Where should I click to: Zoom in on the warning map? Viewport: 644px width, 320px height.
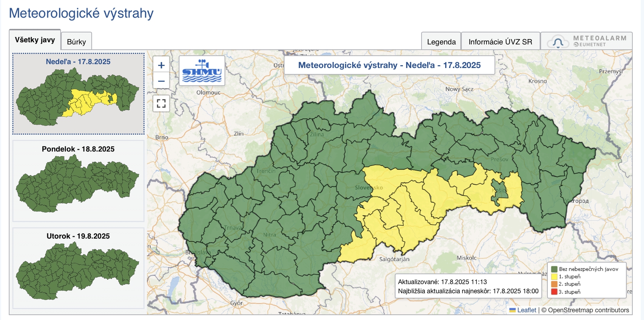point(161,65)
